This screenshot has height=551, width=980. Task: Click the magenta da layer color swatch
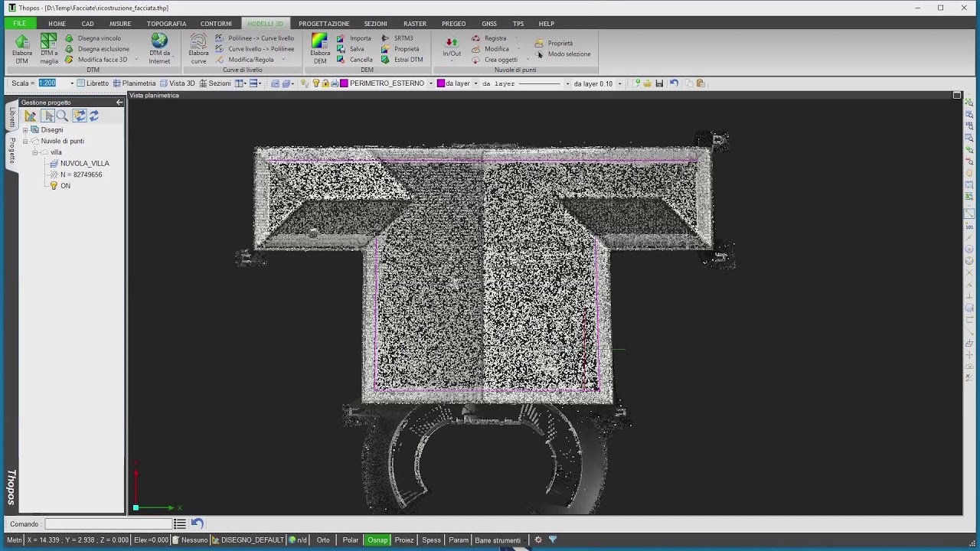pos(441,83)
